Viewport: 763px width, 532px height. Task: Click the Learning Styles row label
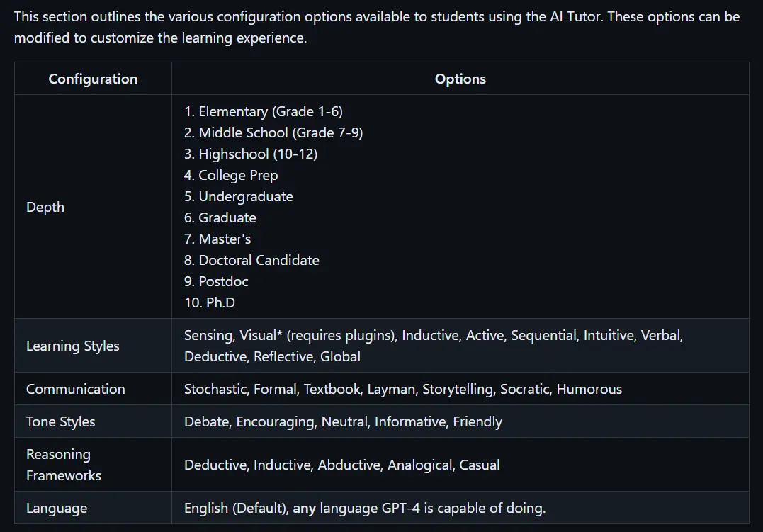(72, 346)
